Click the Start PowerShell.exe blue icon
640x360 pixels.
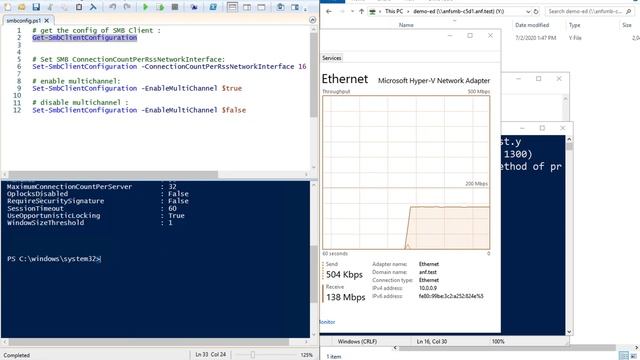coord(213,7)
